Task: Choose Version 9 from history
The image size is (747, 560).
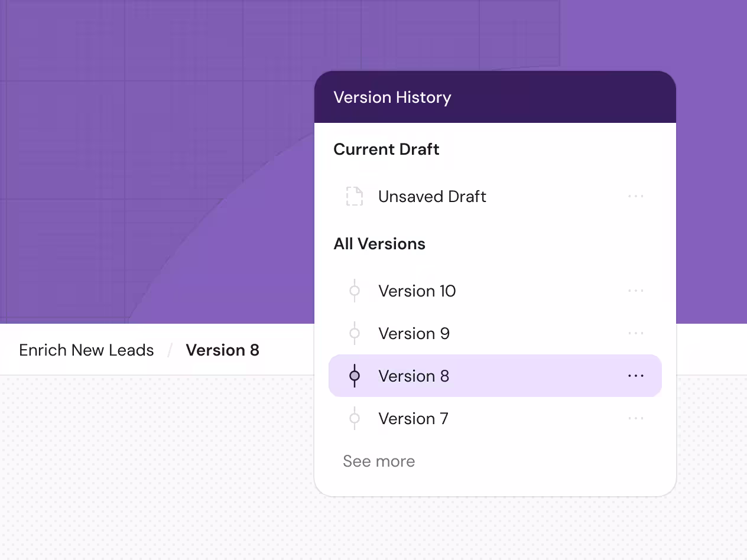Action: (x=495, y=333)
